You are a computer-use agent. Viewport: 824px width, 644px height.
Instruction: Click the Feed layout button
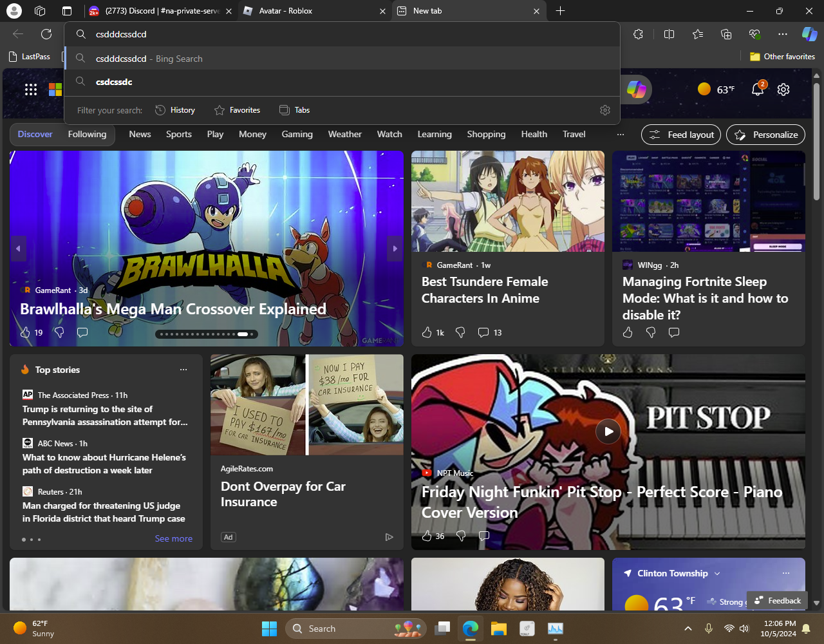[x=681, y=135]
